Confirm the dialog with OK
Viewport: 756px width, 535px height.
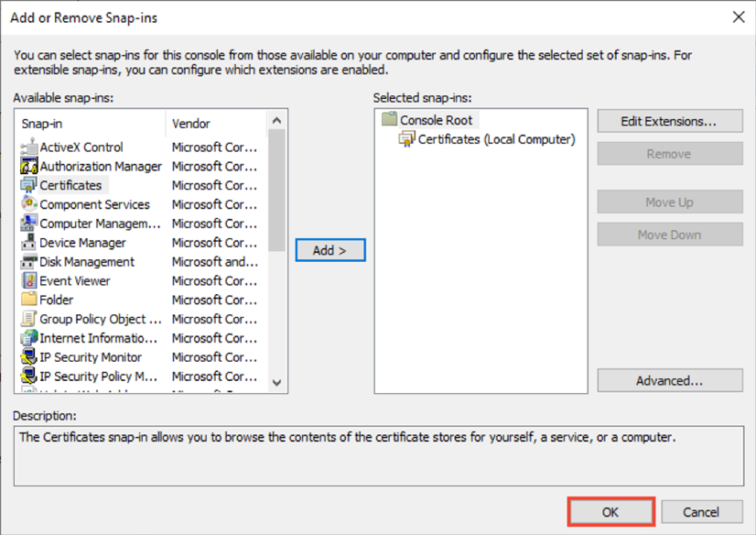pos(610,511)
